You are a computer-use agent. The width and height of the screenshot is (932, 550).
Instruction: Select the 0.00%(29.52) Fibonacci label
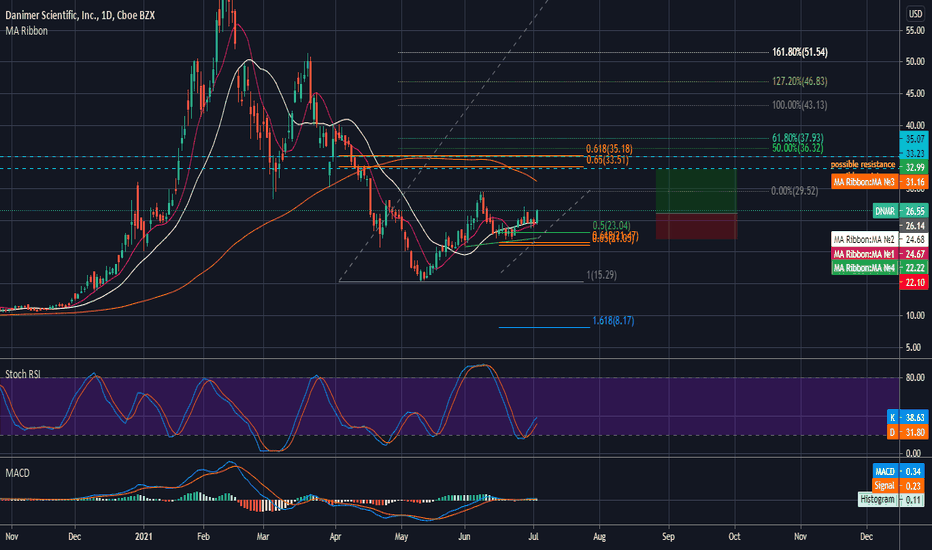(794, 191)
